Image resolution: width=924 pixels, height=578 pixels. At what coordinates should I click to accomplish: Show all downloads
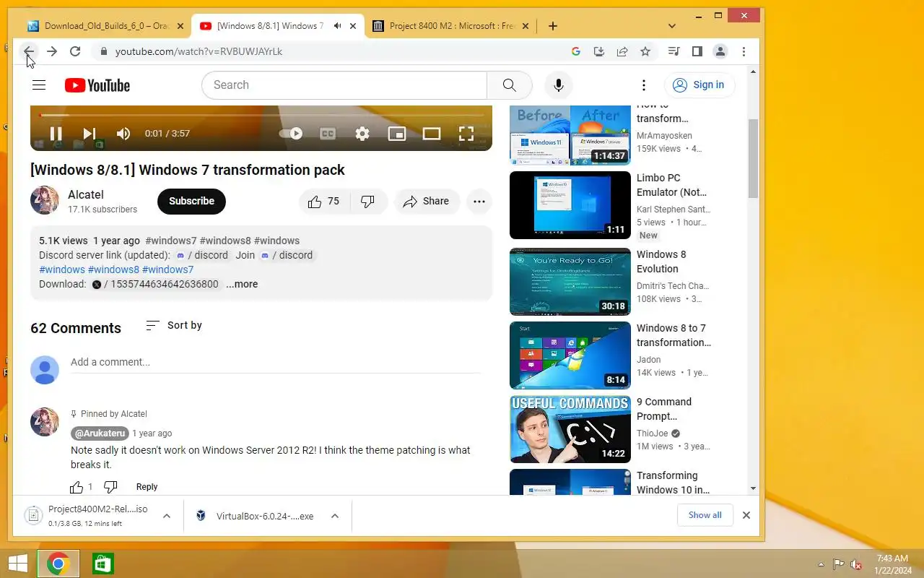[705, 515]
